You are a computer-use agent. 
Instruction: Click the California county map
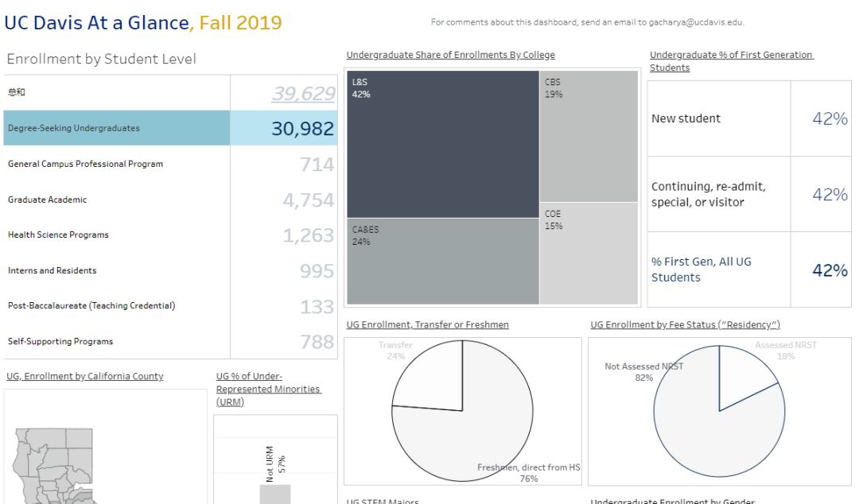(x=54, y=466)
